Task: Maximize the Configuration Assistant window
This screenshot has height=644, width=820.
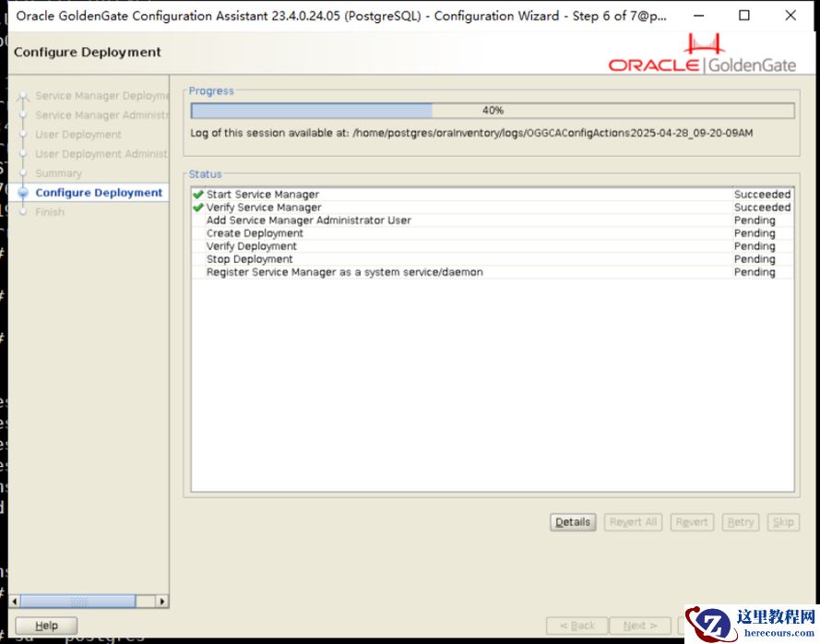Action: (x=744, y=16)
